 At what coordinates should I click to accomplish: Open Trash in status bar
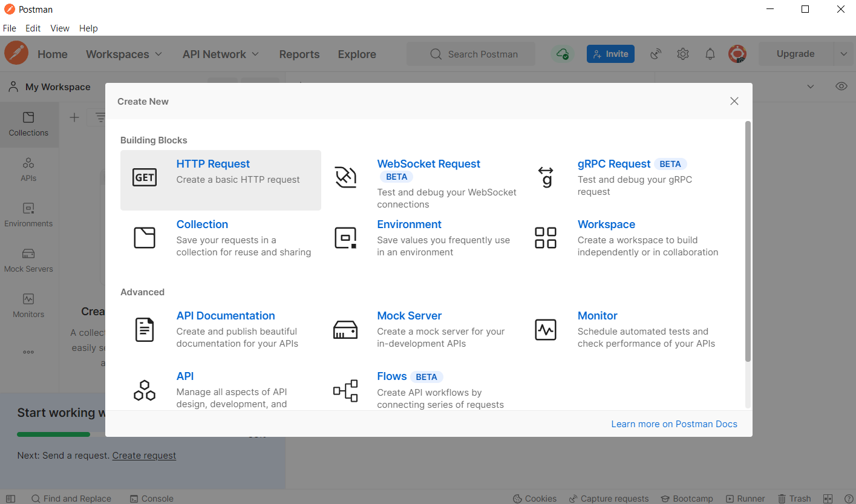(794, 499)
